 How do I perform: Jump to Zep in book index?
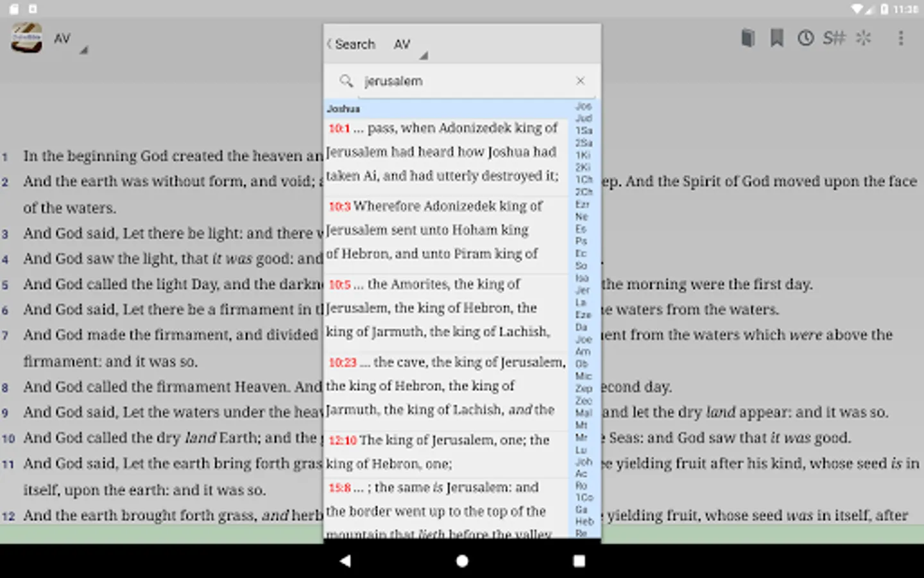pyautogui.click(x=583, y=389)
